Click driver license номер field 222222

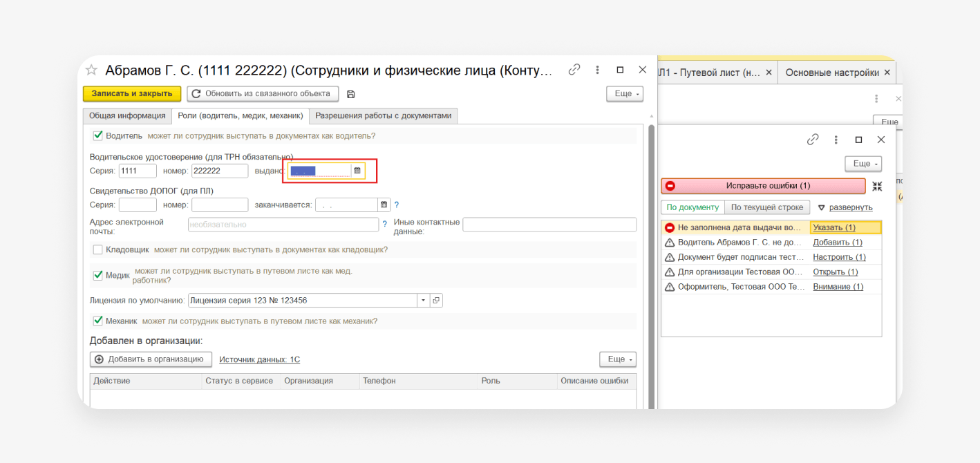(x=220, y=171)
